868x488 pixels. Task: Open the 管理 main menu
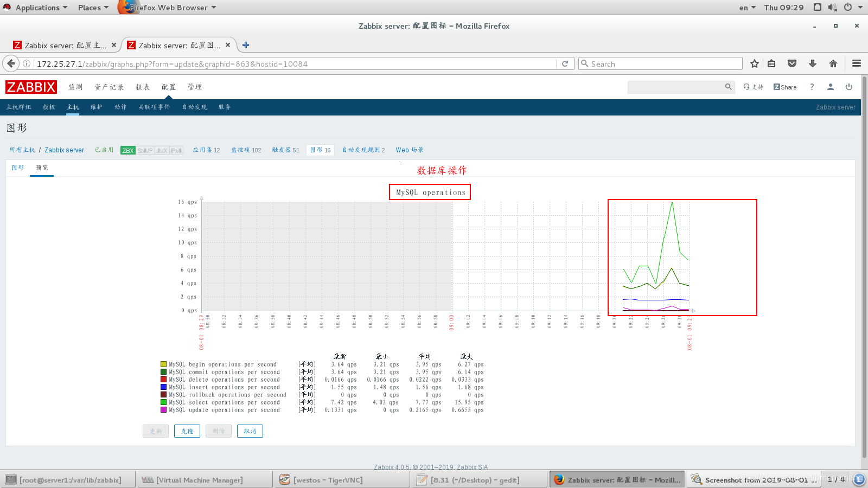coord(195,87)
